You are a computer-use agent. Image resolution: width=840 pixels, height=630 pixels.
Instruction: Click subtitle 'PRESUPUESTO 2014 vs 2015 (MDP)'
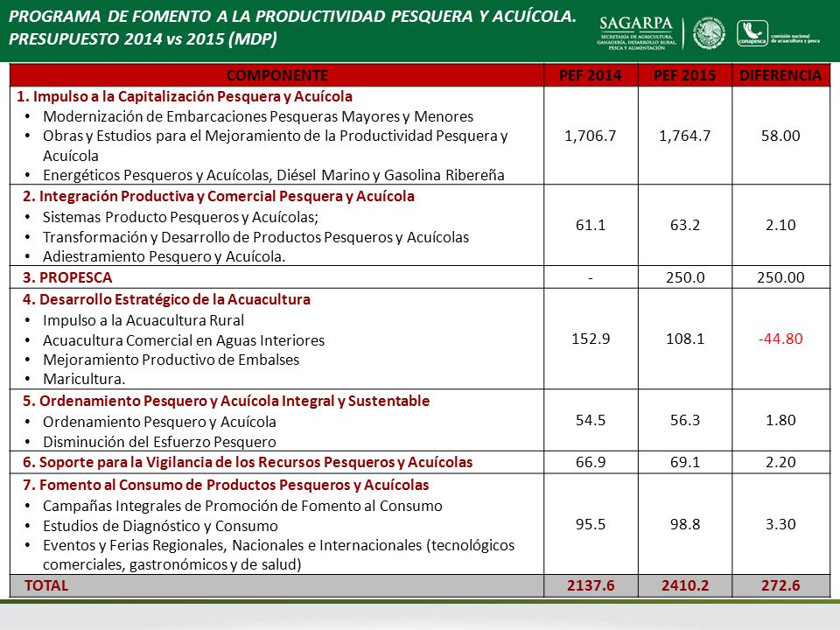coord(143,39)
